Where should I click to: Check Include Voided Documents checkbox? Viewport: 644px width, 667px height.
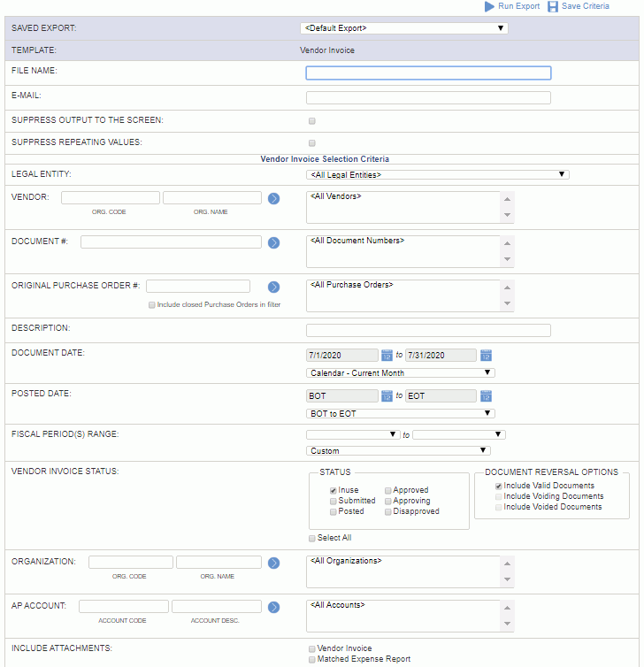coord(498,507)
